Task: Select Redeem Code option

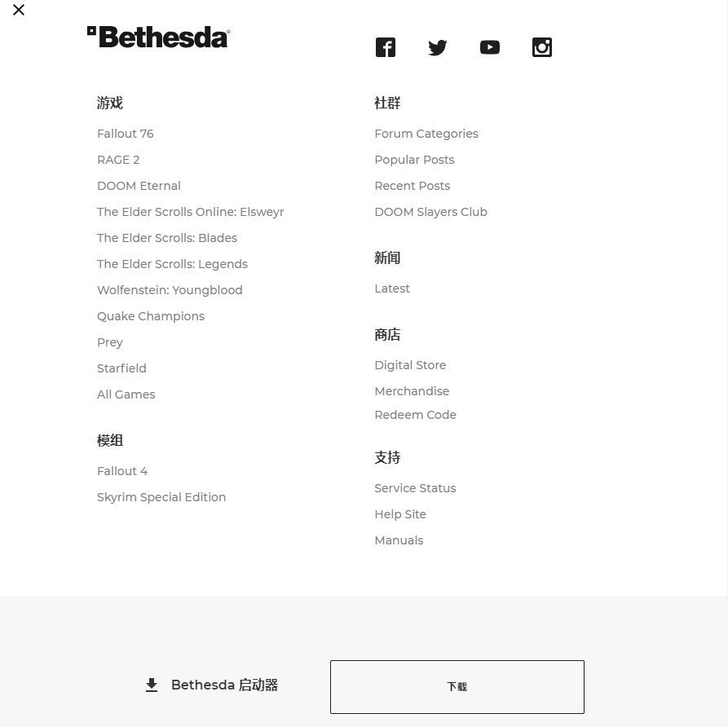Action: click(416, 415)
